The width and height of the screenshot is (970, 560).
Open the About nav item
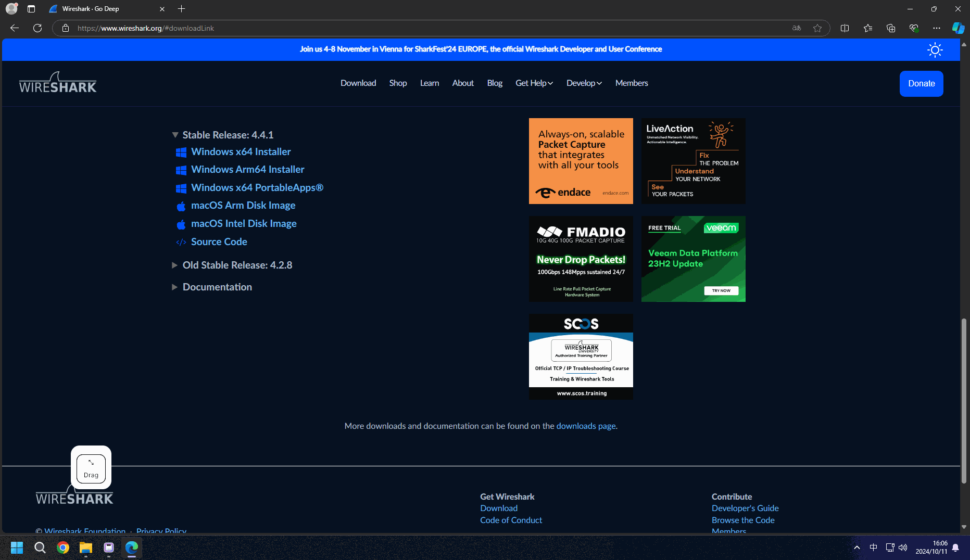pos(463,83)
